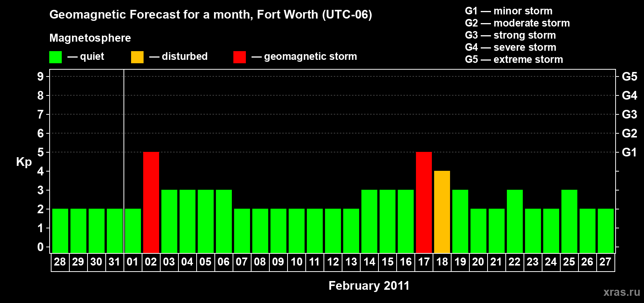Click the 'February 2011' month label
Image resolution: width=644 pixels, height=303 pixels.
369,286
